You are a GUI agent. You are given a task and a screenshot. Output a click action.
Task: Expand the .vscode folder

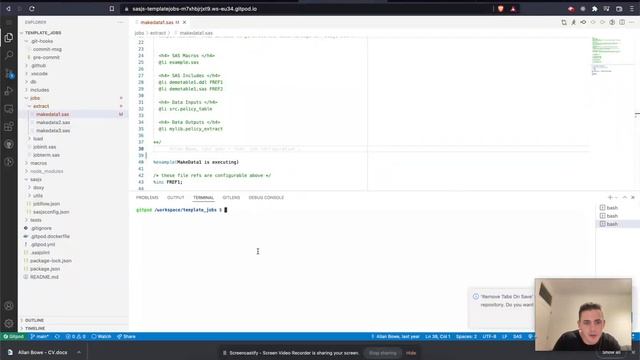pos(39,74)
